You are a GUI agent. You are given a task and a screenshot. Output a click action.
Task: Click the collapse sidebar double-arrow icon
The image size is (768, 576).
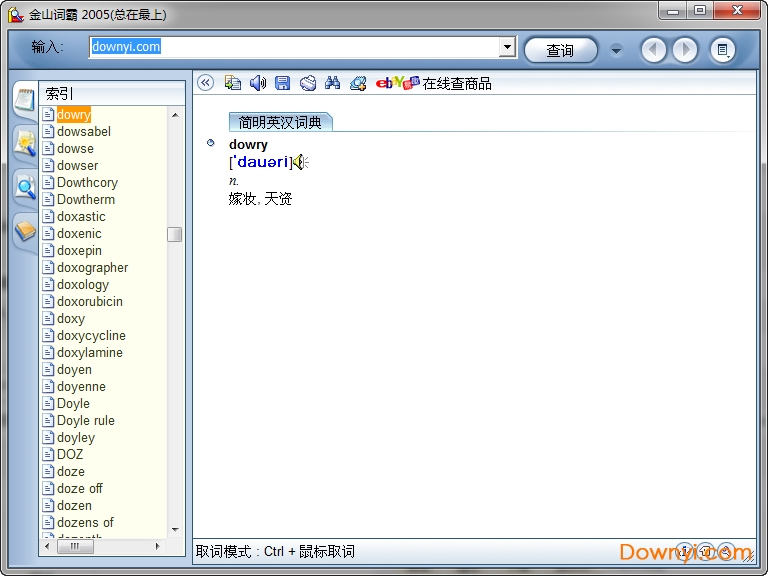point(206,83)
